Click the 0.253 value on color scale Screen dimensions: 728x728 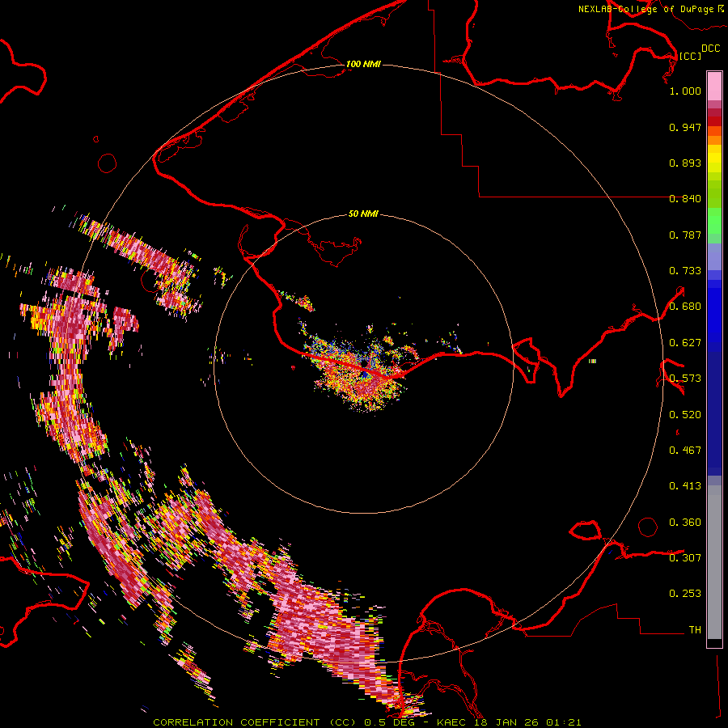(x=685, y=594)
